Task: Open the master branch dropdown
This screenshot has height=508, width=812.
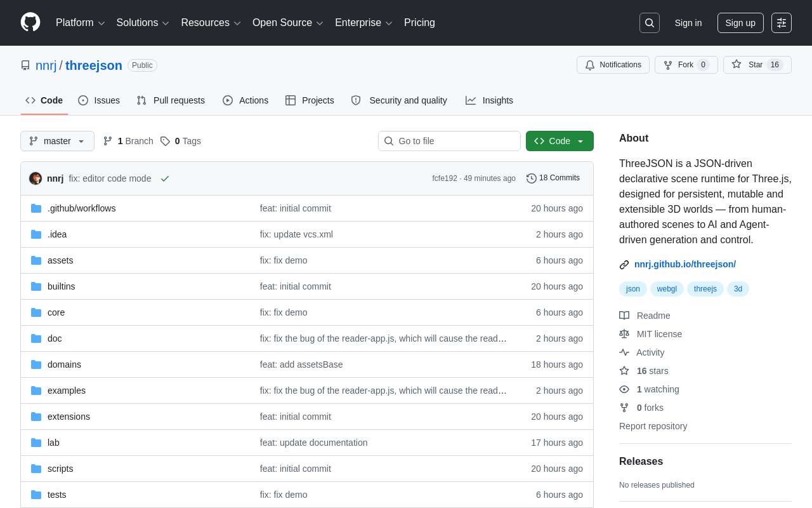Action: [x=57, y=141]
